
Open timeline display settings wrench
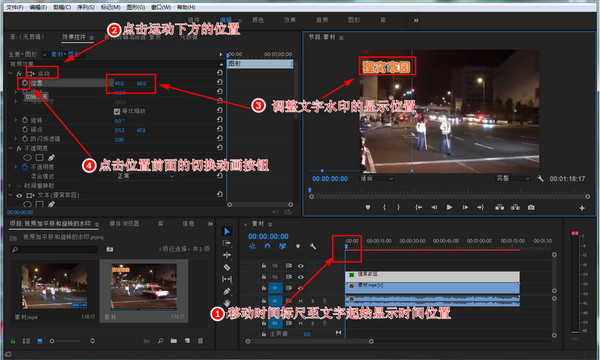point(313,246)
